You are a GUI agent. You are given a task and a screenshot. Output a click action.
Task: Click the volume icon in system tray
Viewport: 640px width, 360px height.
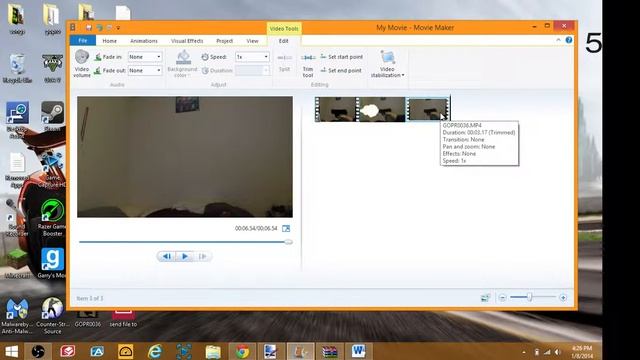tap(558, 352)
